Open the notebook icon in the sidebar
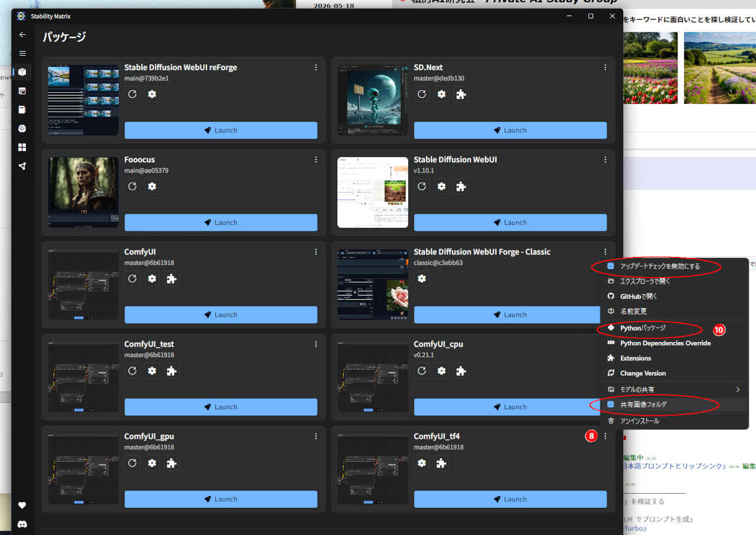The width and height of the screenshot is (756, 535). point(22,109)
